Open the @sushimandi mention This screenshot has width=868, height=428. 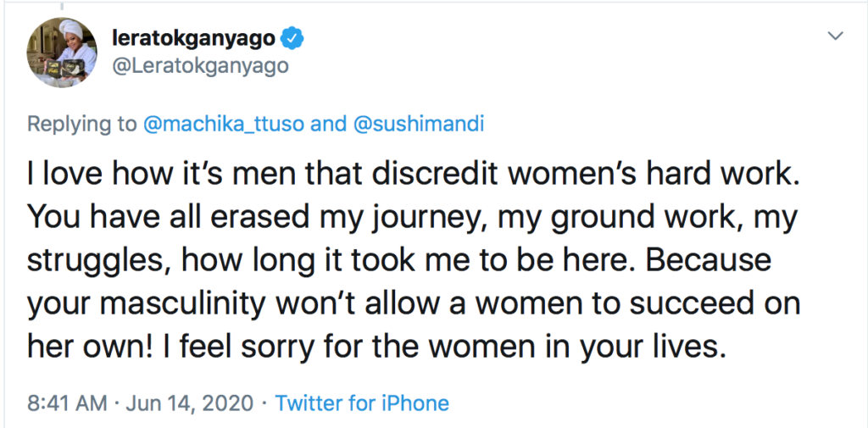pyautogui.click(x=418, y=125)
